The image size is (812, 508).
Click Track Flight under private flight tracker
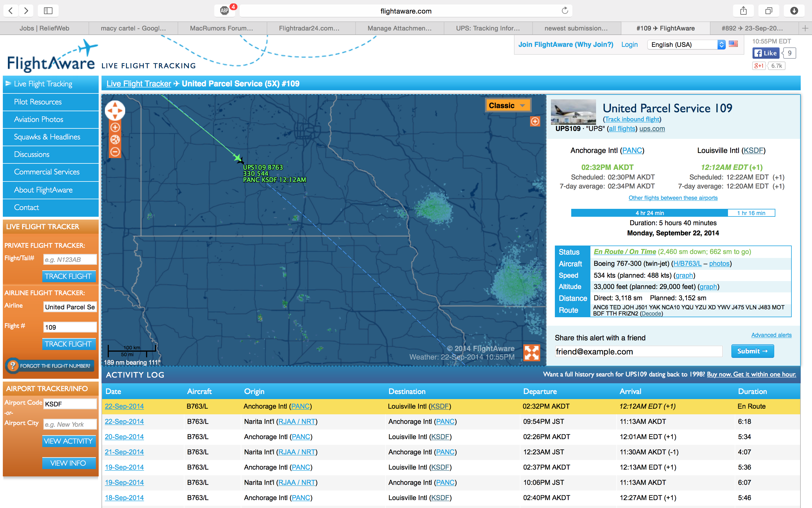(69, 276)
